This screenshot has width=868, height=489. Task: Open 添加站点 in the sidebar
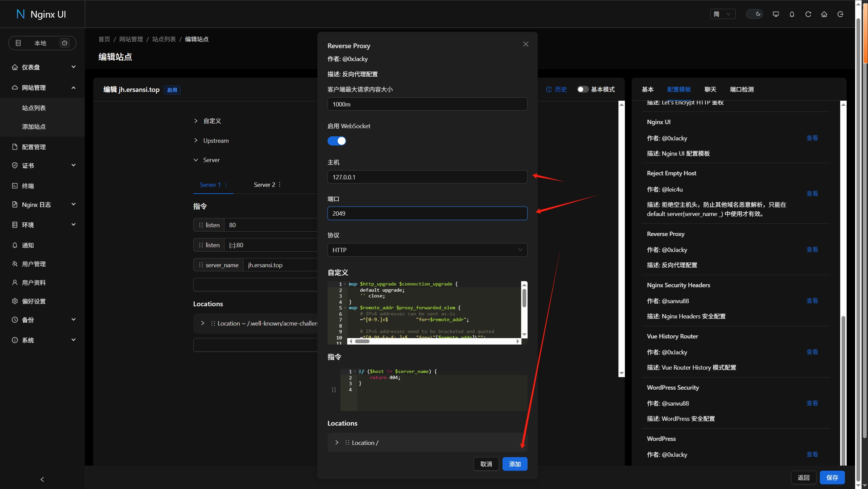(34, 126)
